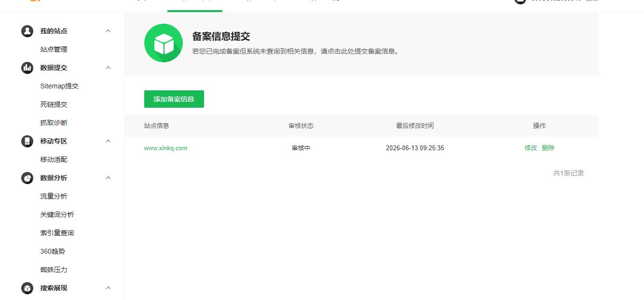Screen dimensions: 644x300
Task: Click the 数据提交 bar chart icon
Action: tap(27, 68)
